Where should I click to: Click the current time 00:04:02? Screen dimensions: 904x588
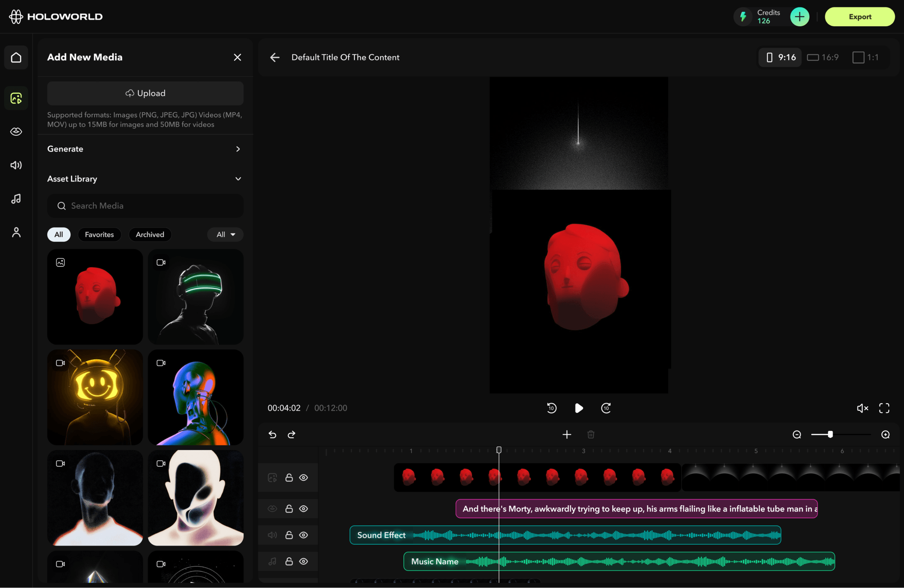(284, 408)
